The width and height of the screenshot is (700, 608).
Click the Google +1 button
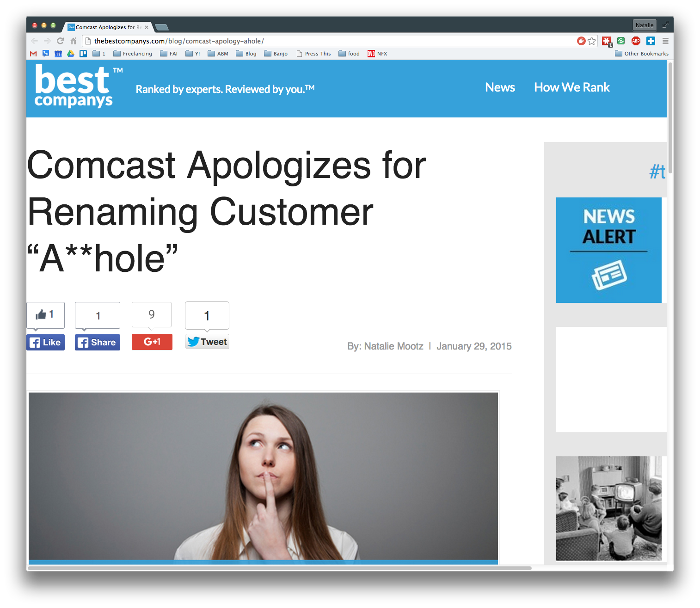[x=152, y=342]
